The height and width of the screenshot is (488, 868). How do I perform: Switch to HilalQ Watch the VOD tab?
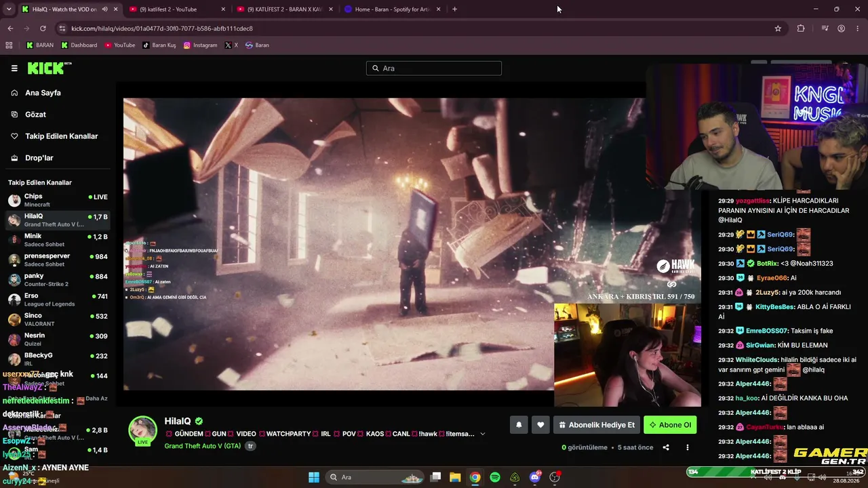(69, 9)
